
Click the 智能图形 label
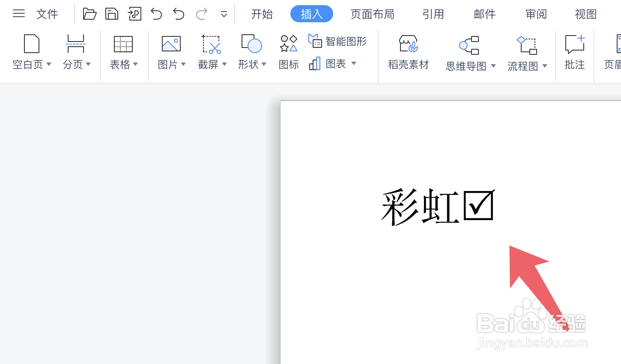click(346, 42)
